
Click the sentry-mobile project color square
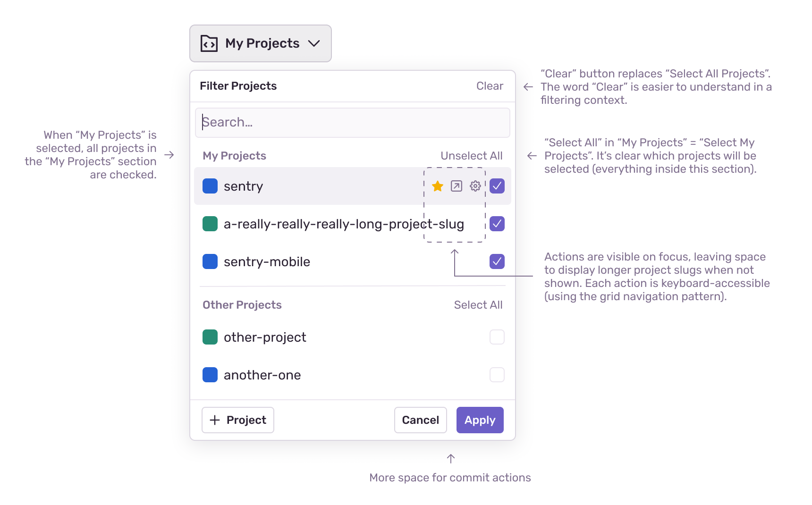pyautogui.click(x=210, y=261)
